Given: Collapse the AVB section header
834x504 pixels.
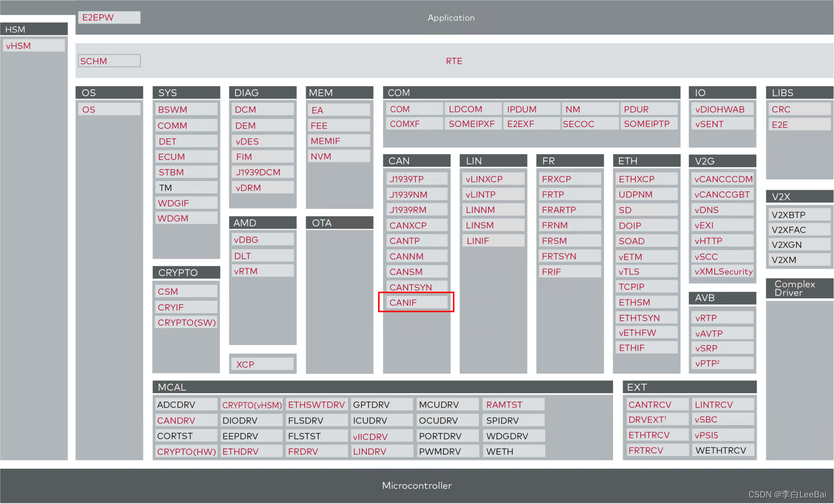Looking at the screenshot, I should [x=722, y=298].
